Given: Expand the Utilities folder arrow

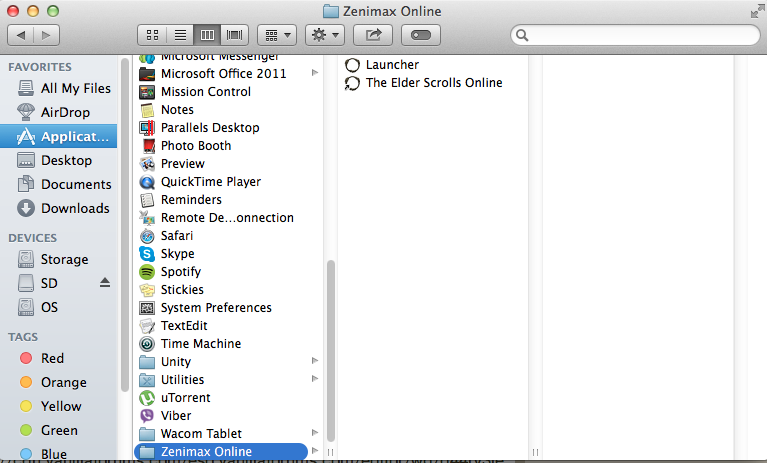Looking at the screenshot, I should (x=315, y=379).
